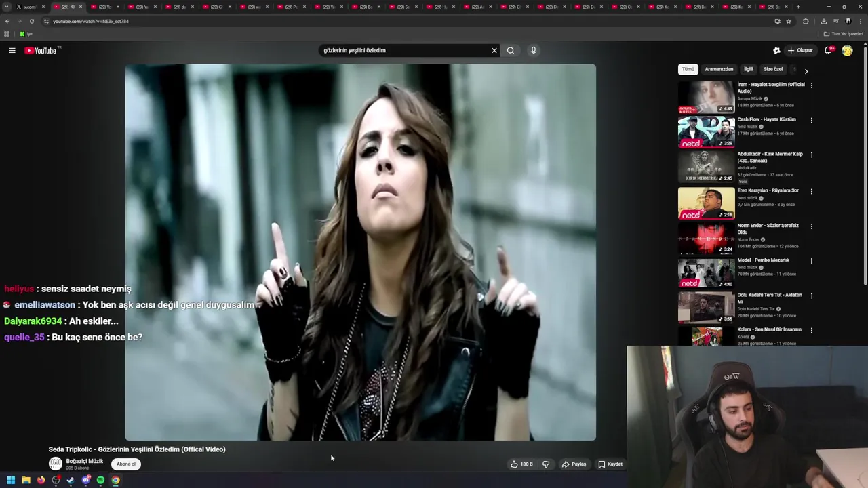
Task: Dislike the video with thumbs down
Action: click(x=546, y=464)
